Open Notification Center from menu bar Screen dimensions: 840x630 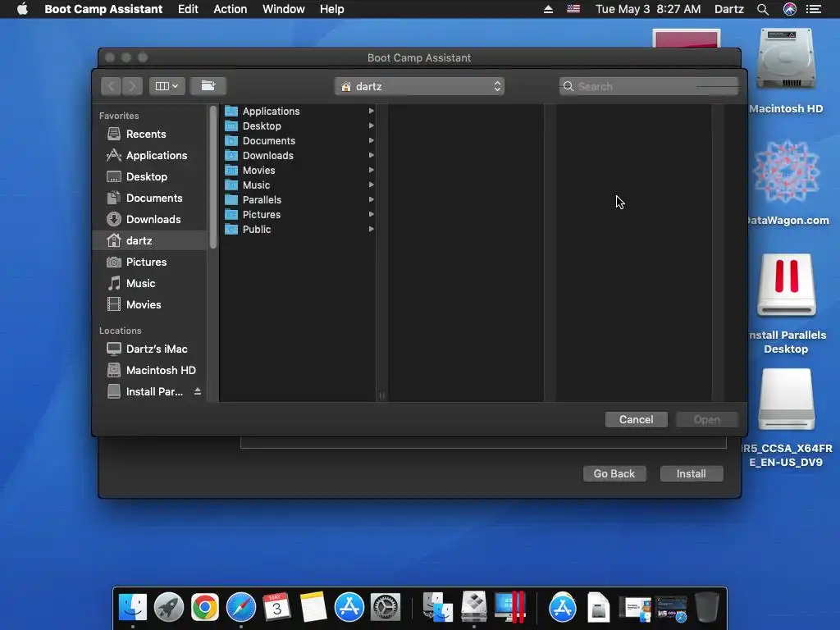point(814,9)
